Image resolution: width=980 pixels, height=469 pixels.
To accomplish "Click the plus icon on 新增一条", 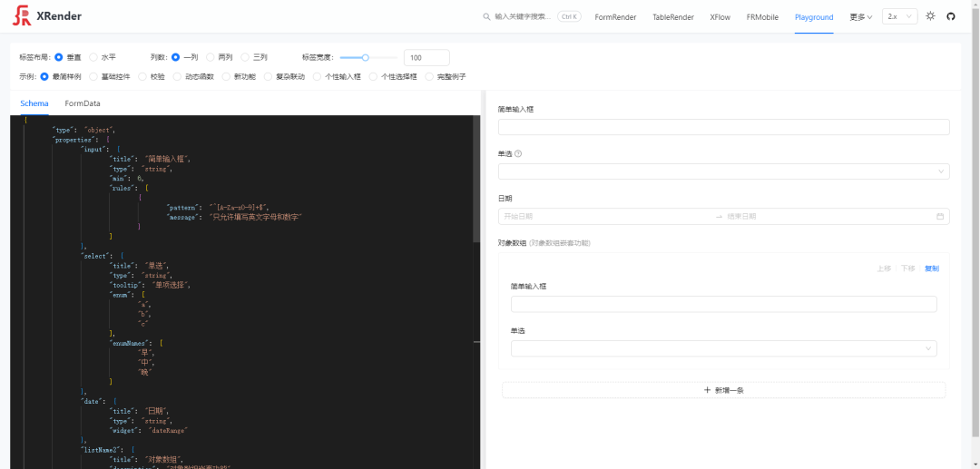I will click(x=707, y=390).
